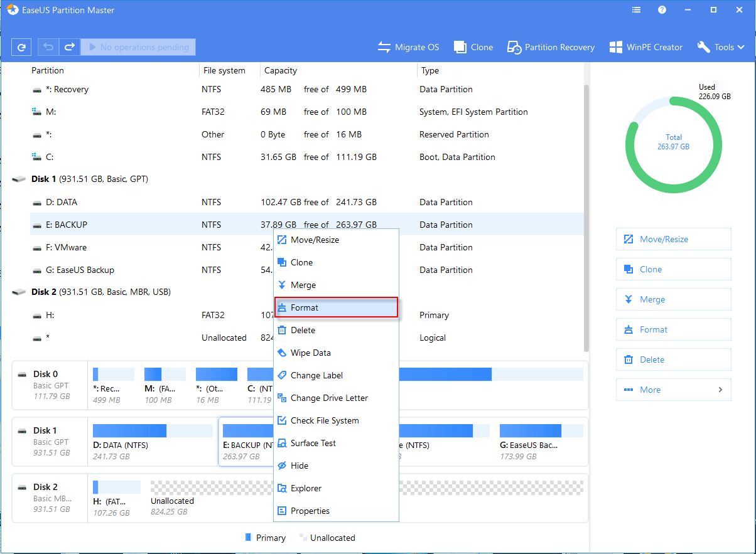This screenshot has height=554, width=756.
Task: Click Delete button in right panel
Action: tap(674, 360)
